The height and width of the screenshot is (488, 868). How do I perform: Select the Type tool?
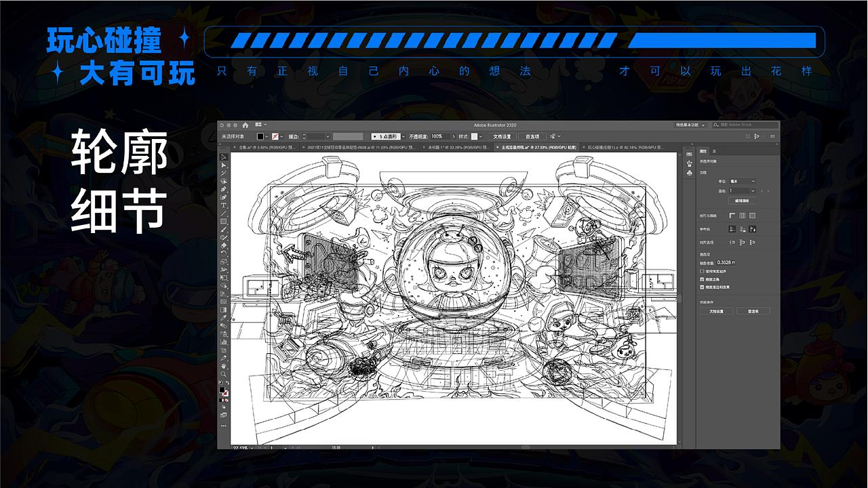pyautogui.click(x=223, y=205)
